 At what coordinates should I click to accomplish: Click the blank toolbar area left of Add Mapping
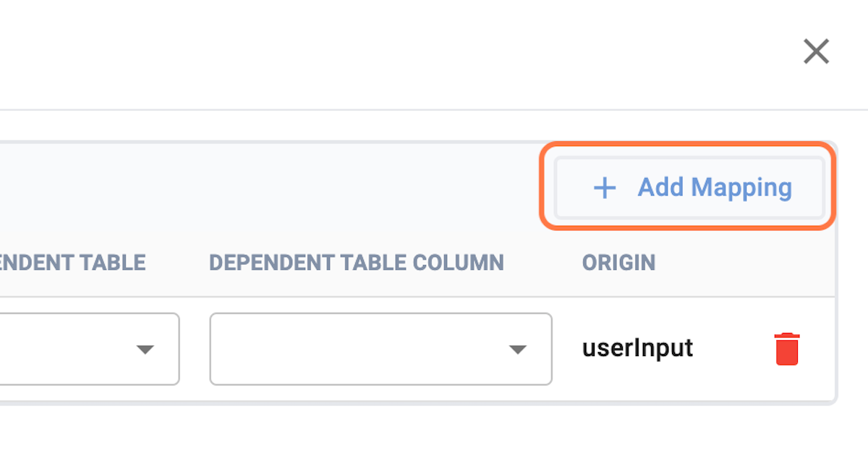coord(289,187)
